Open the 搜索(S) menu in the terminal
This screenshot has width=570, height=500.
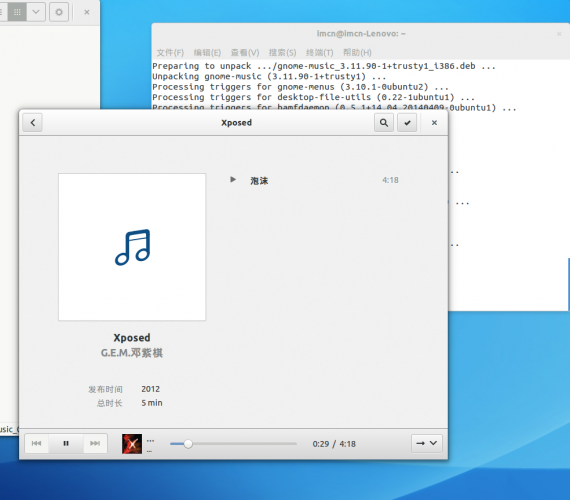tap(282, 53)
